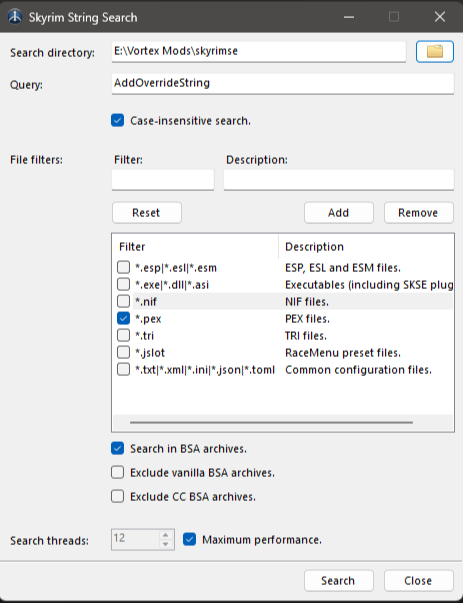Screen dimensions: 463x603
Task: Enable the *.esp|*.esl|*.esm filter checkbox
Action: pyautogui.click(x=123, y=267)
